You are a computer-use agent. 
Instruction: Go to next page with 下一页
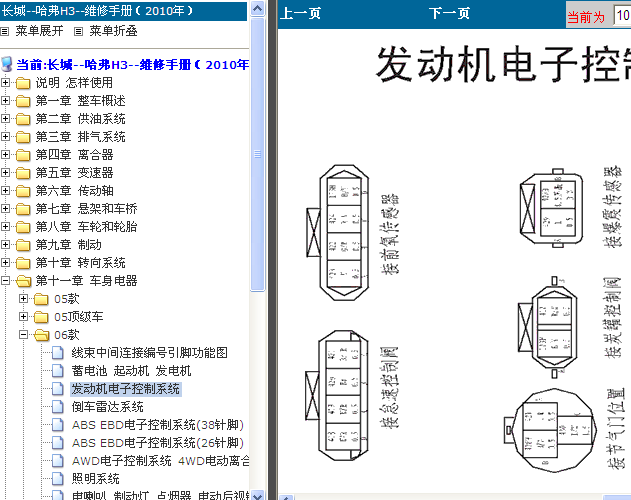[449, 13]
